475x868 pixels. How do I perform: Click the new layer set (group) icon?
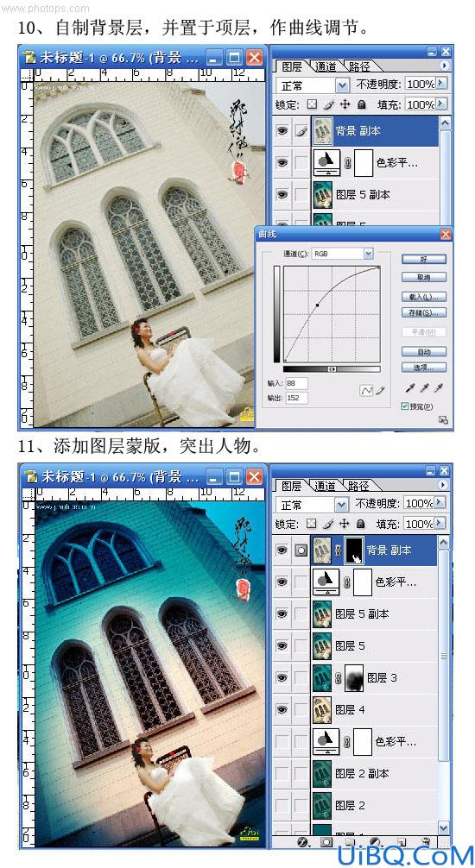[x=351, y=842]
